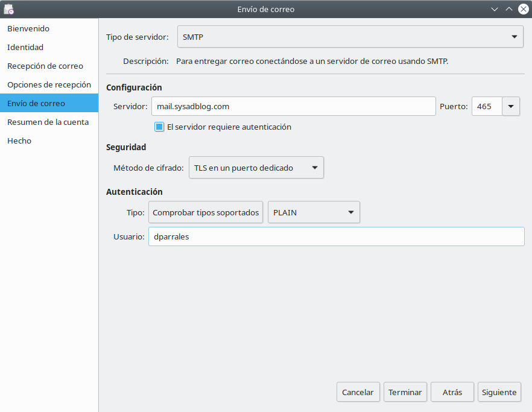Click the 'Usuario:' label

click(129, 236)
